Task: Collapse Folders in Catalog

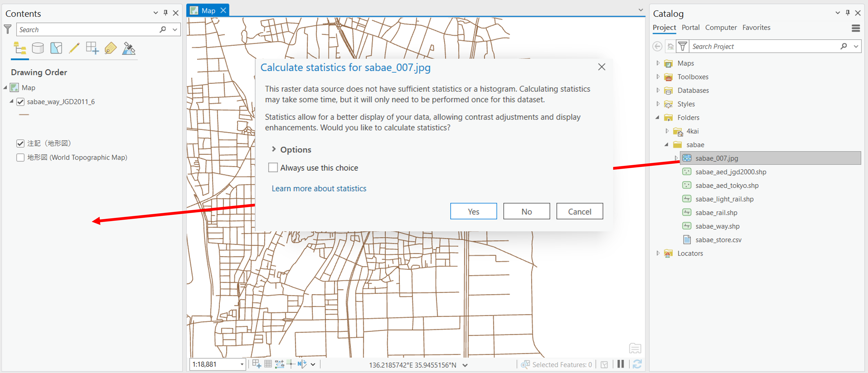Action: [x=657, y=117]
